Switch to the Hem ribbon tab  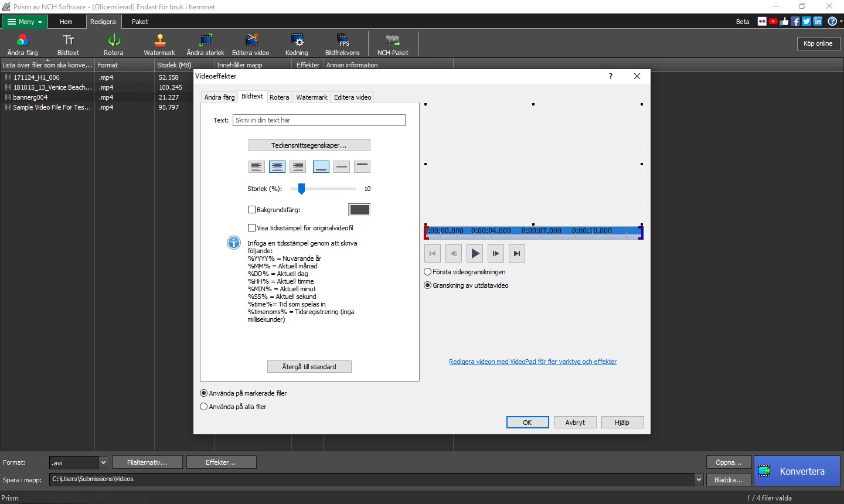click(66, 22)
